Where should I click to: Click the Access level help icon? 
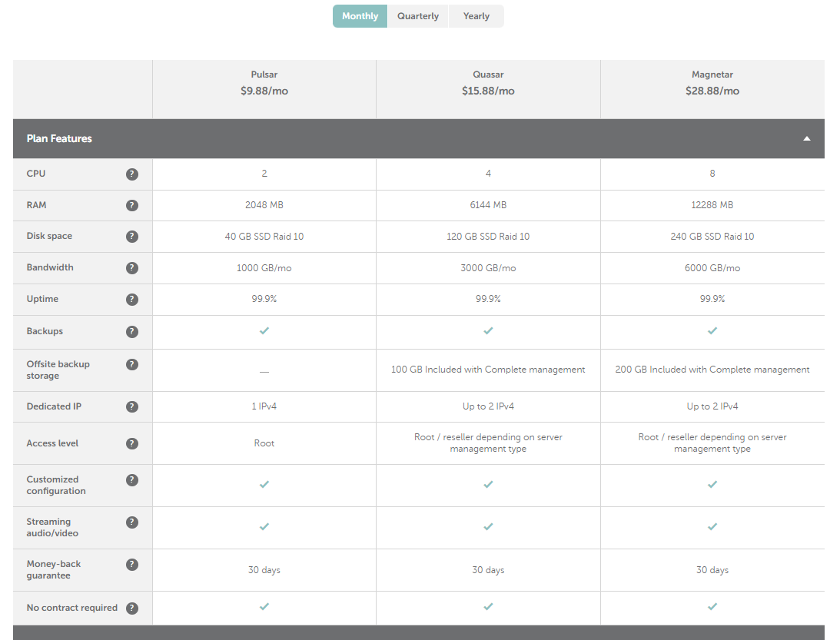[x=132, y=443]
